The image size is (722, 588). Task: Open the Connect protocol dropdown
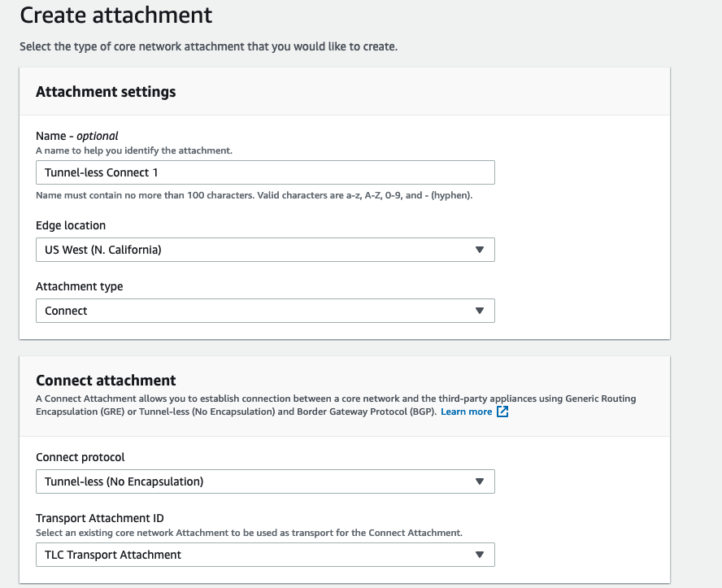(x=264, y=481)
